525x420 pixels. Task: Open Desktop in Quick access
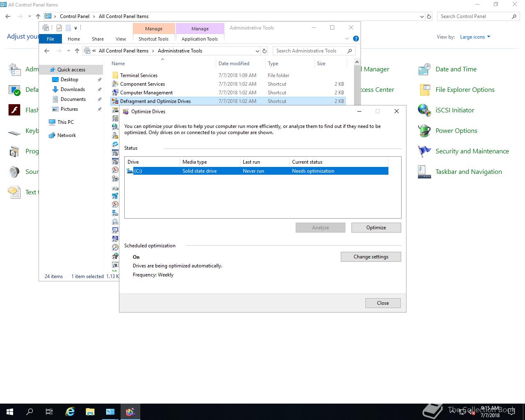(69, 80)
